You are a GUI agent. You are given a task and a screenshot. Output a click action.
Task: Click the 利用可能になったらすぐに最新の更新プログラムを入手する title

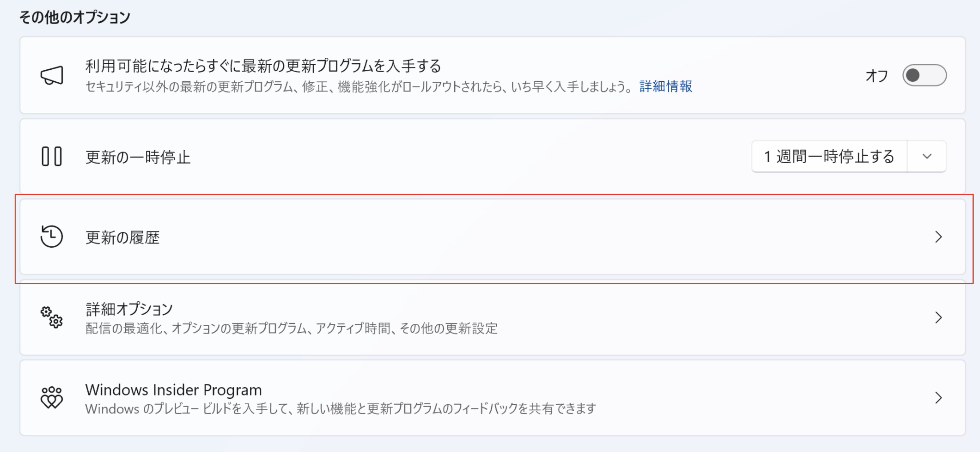(x=263, y=66)
